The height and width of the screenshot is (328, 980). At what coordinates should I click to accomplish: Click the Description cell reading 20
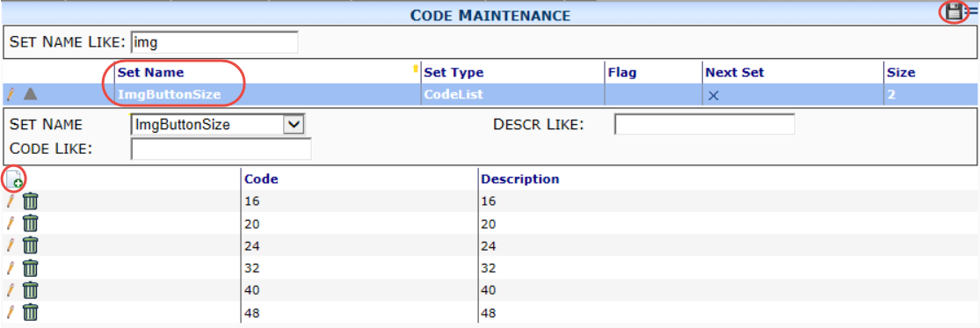coord(488,223)
